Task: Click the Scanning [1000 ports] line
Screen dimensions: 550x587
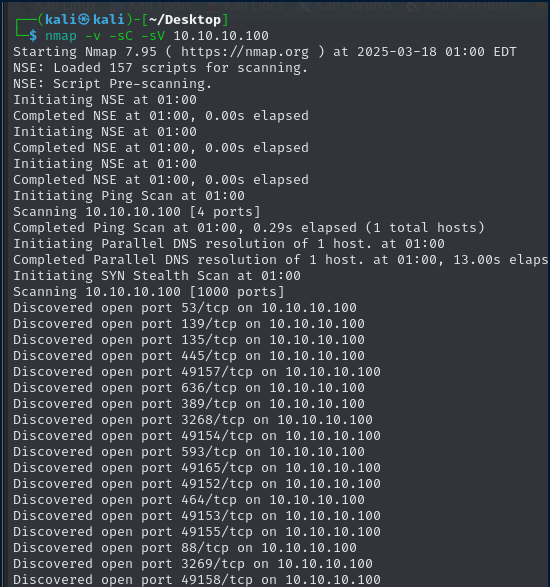Action: pyautogui.click(x=149, y=292)
